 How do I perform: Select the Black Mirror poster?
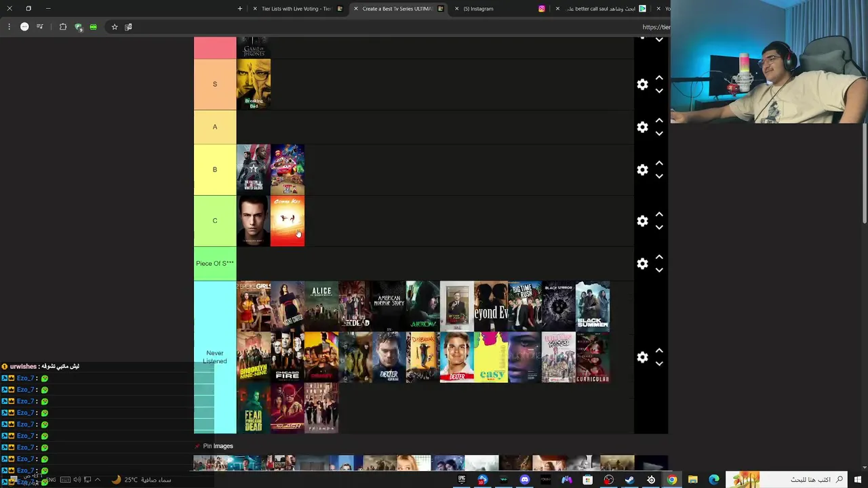(x=559, y=306)
